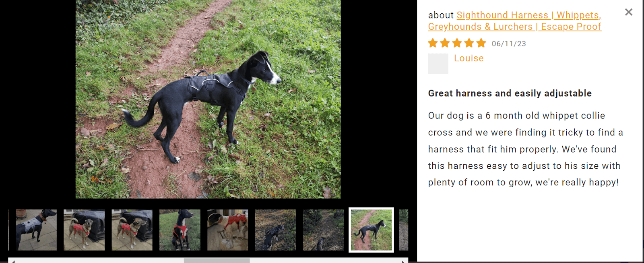Screen dimensions: 644x263
Task: Select thumbnail of dark woodland path with dog
Action: pos(324,230)
